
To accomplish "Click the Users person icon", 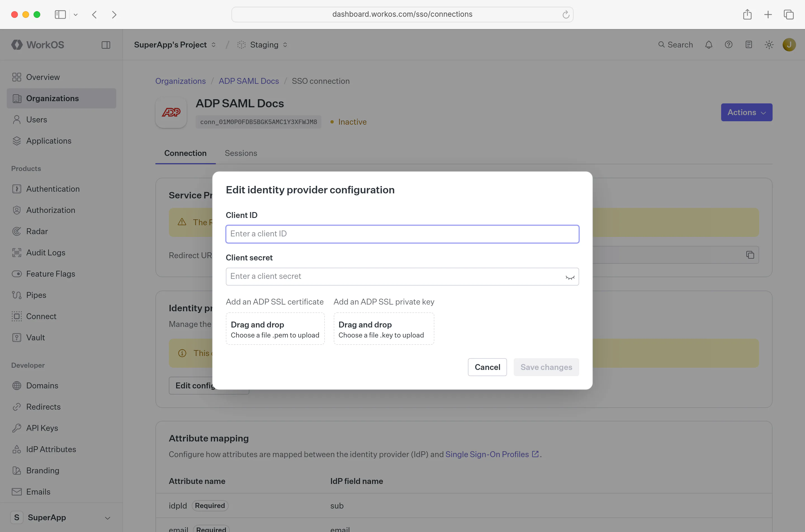I will (x=16, y=119).
